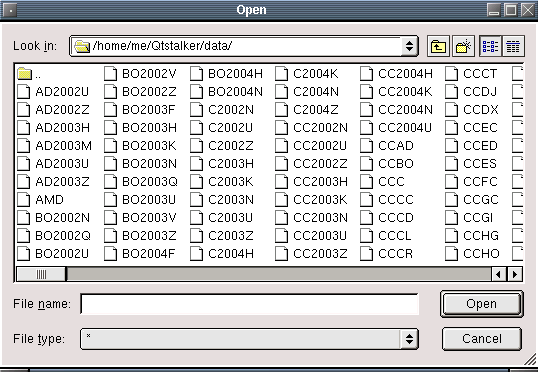Open the Look in path dropdown
This screenshot has width=538, height=372.
pyautogui.click(x=409, y=46)
